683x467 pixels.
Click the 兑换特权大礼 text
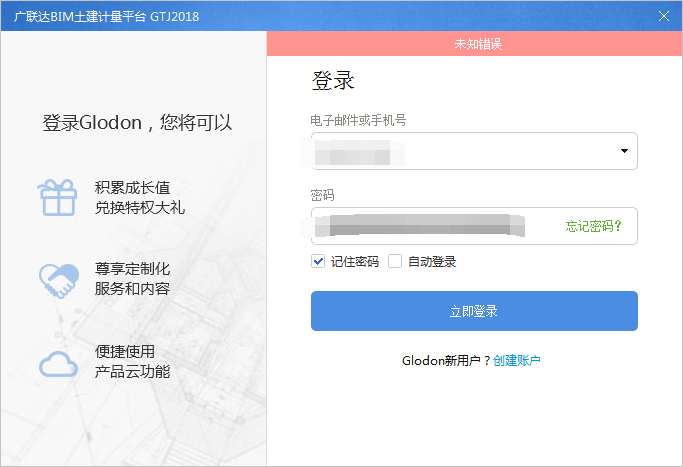pos(140,207)
